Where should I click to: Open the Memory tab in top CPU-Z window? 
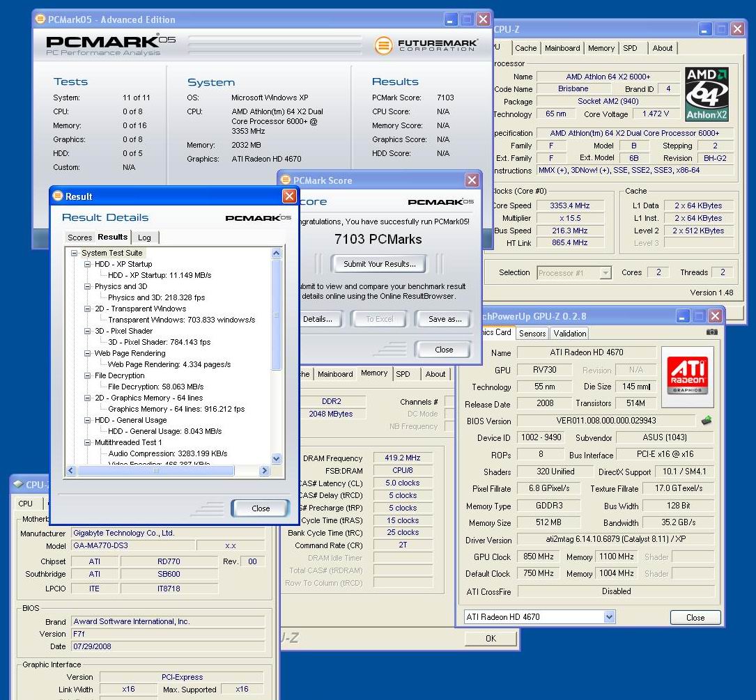[601, 48]
